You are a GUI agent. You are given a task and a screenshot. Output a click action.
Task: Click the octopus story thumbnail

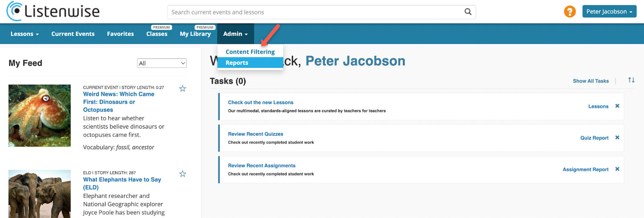tap(39, 116)
